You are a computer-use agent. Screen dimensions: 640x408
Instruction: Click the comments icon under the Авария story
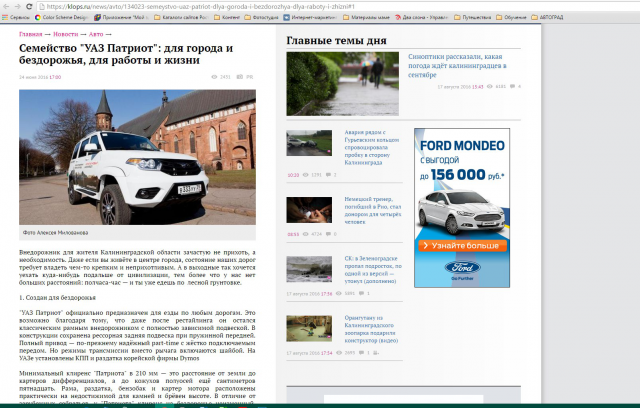(x=328, y=175)
